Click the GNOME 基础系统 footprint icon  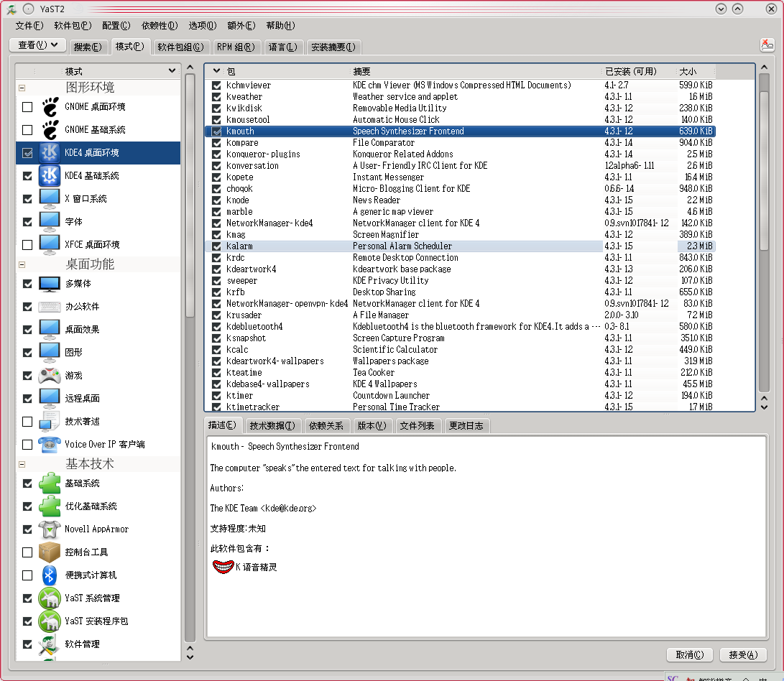pos(50,130)
